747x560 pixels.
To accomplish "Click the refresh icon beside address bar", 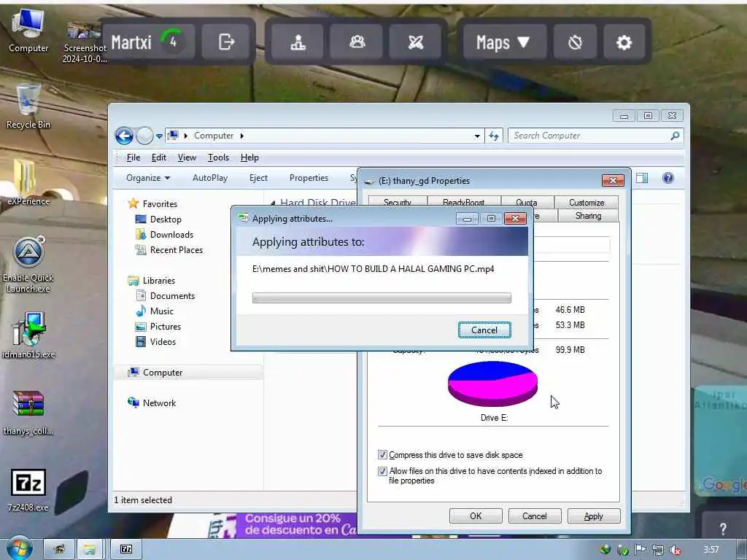I will [x=494, y=136].
